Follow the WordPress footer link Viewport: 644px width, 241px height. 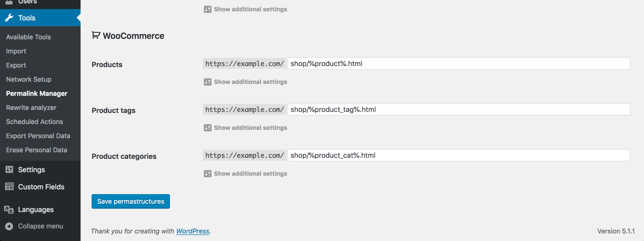[192, 231]
